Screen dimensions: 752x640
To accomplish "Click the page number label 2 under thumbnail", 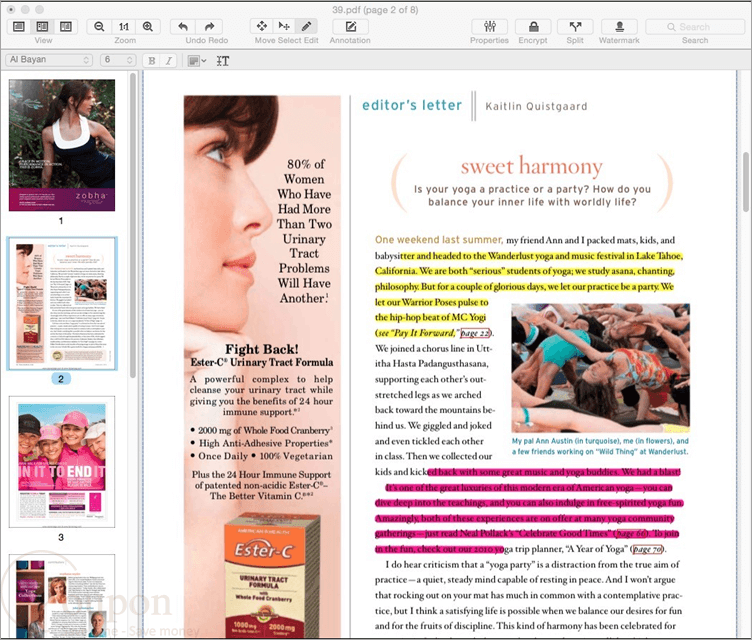I will click(x=61, y=379).
